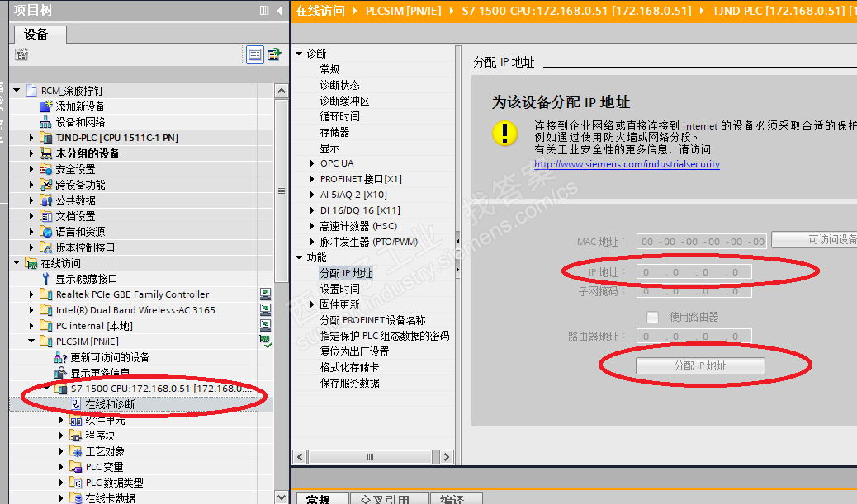
Task: Click the Router address (路由器地址) field
Action: [x=694, y=337]
